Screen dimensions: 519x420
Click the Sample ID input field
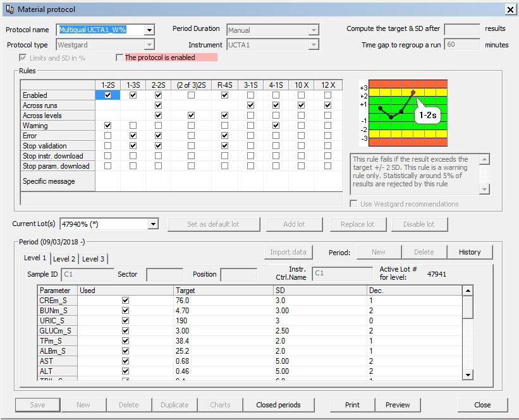click(x=88, y=275)
